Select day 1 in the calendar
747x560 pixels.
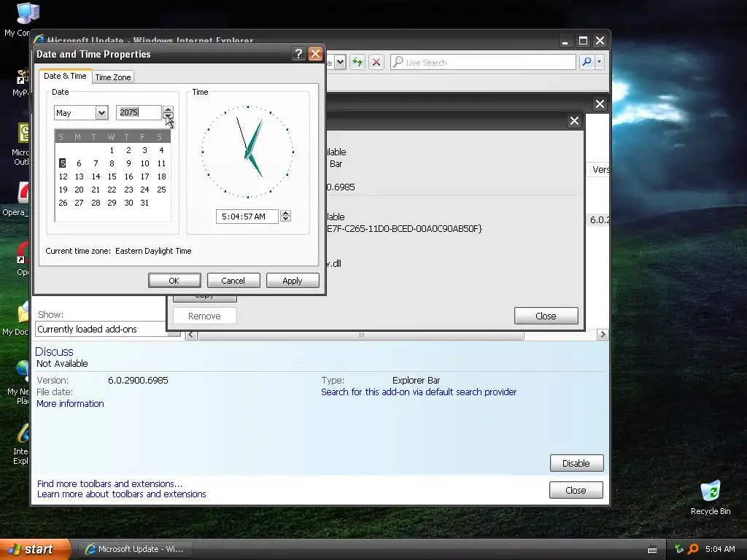[x=112, y=150]
